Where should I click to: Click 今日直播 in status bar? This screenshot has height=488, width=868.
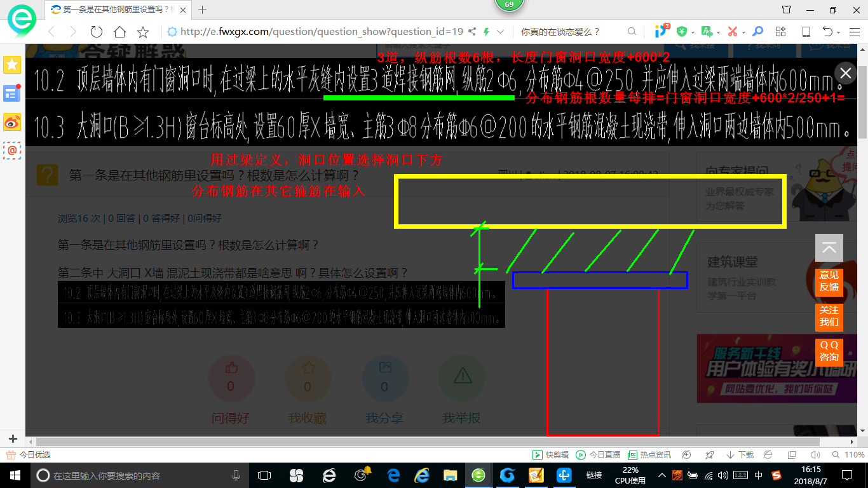[x=598, y=455]
